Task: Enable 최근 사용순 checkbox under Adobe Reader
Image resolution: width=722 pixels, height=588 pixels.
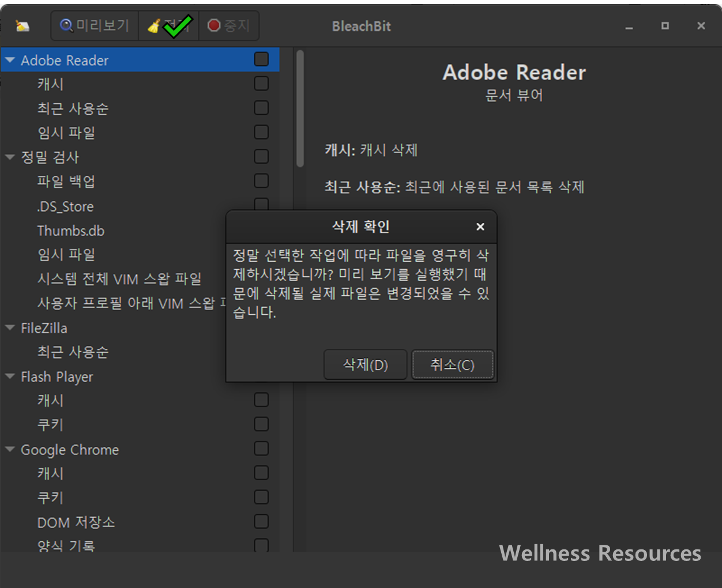Action: pyautogui.click(x=261, y=108)
